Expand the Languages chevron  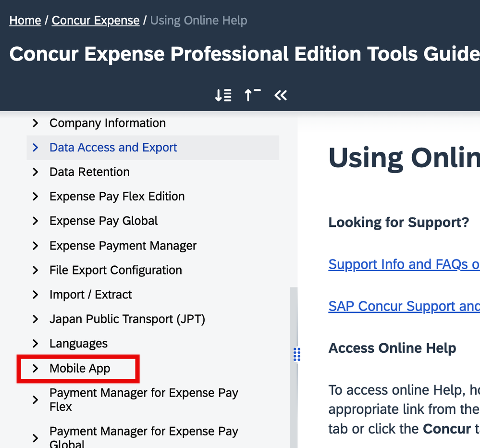[36, 344]
